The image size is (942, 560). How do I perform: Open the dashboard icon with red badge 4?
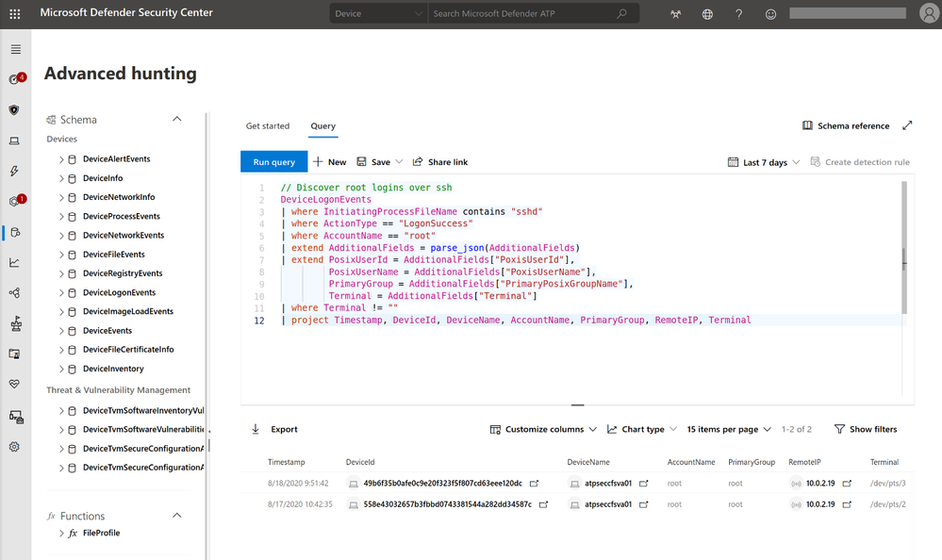pos(16,78)
